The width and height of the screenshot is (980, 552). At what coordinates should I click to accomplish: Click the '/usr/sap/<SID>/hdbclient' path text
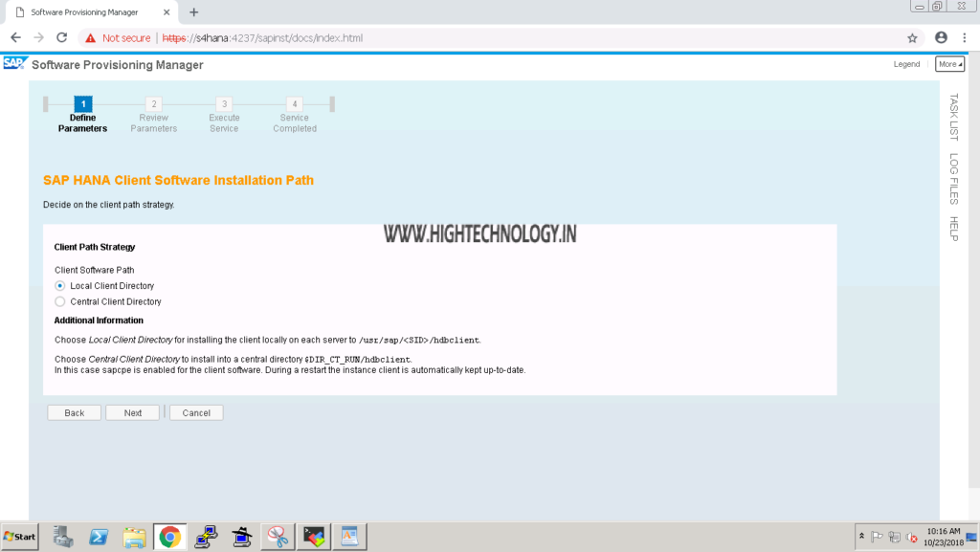[x=419, y=341]
